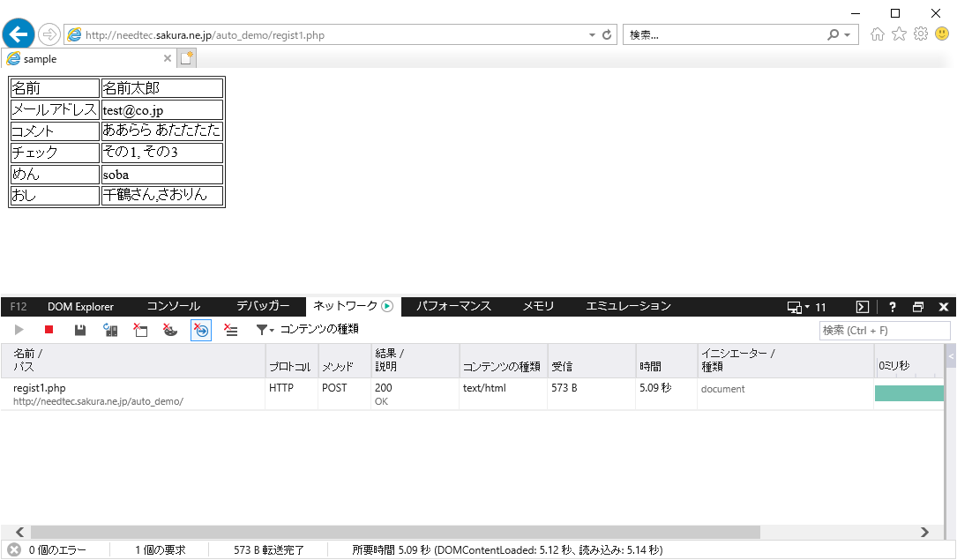Click the POST method cell
Viewport: 957px width, 560px height.
pos(345,394)
